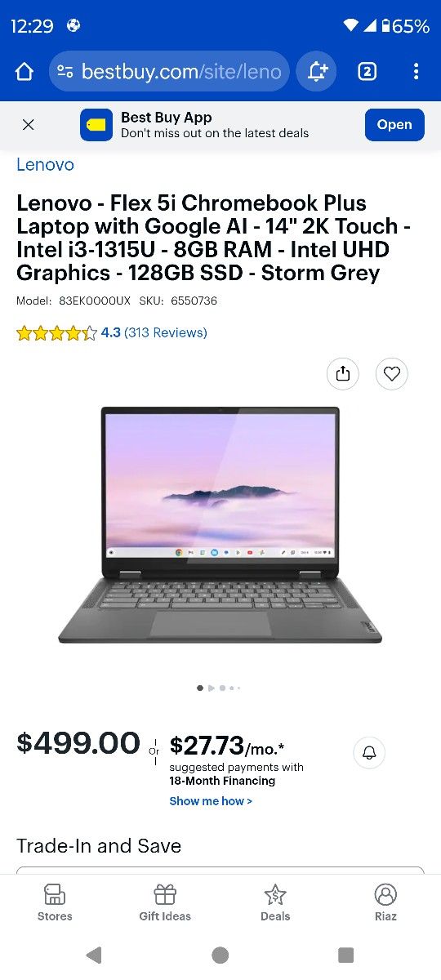Share this product with the share icon
The width and height of the screenshot is (441, 980).
(x=343, y=374)
